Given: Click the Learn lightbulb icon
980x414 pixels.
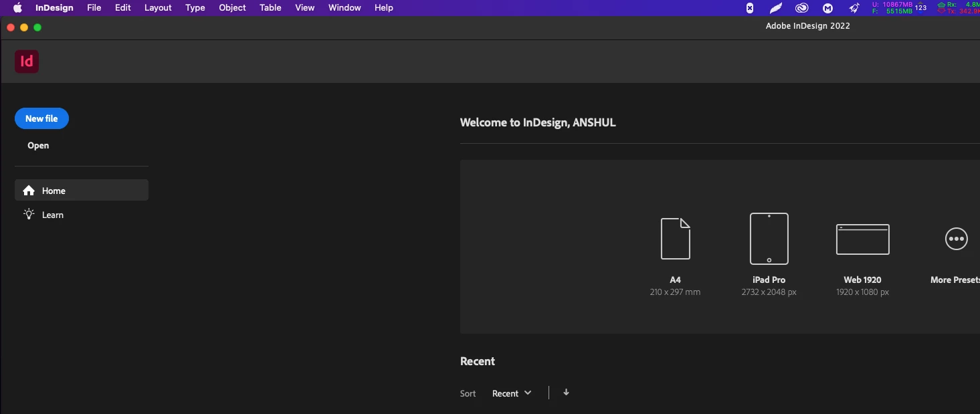Looking at the screenshot, I should [x=29, y=215].
